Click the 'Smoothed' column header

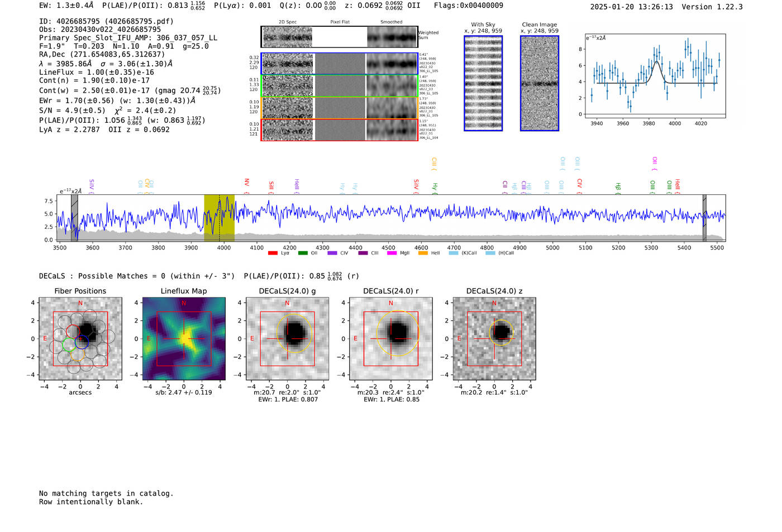(391, 22)
